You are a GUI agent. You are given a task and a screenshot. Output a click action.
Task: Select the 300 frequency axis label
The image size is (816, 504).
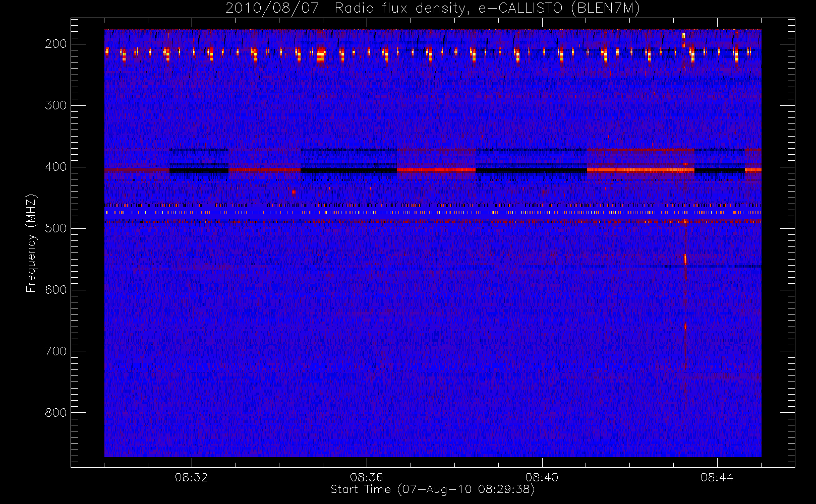(56, 105)
